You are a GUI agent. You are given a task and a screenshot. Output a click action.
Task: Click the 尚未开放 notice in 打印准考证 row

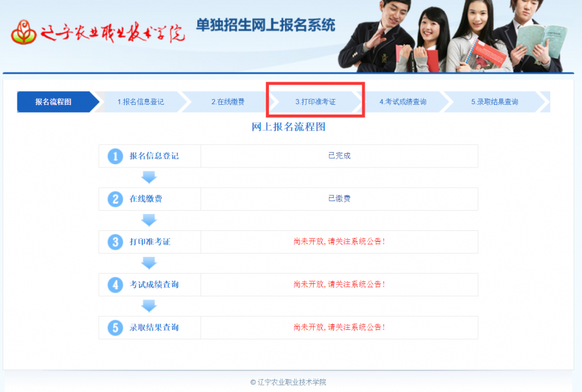pos(339,241)
